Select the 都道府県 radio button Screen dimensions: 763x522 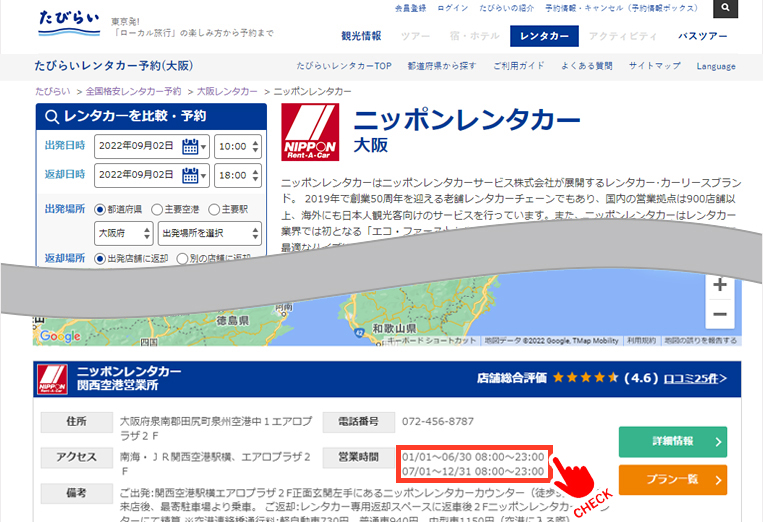(x=100, y=210)
